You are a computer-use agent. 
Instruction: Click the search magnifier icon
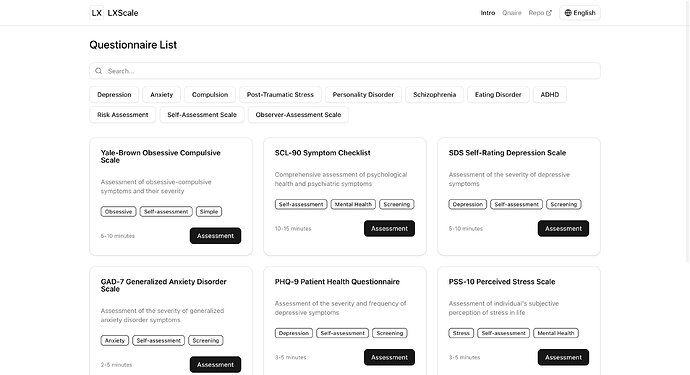(99, 71)
